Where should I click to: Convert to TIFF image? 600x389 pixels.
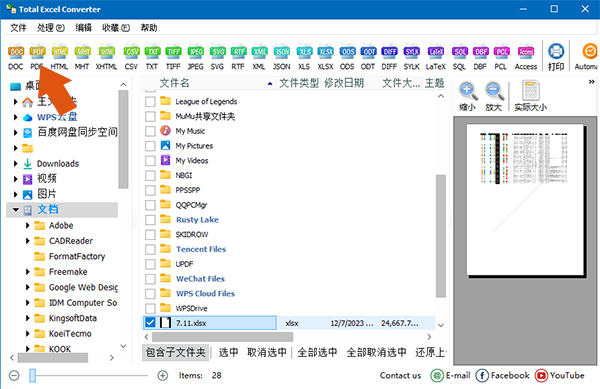[173, 57]
